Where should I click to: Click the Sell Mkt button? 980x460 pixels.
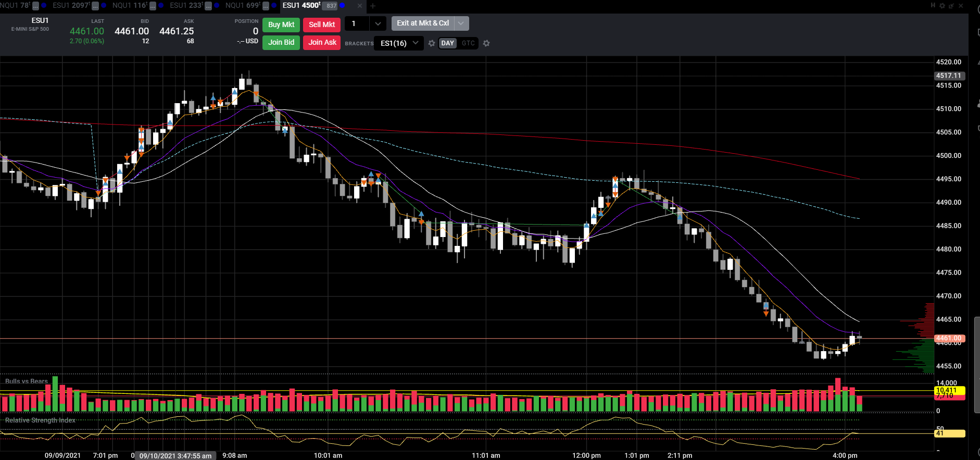[x=322, y=24]
